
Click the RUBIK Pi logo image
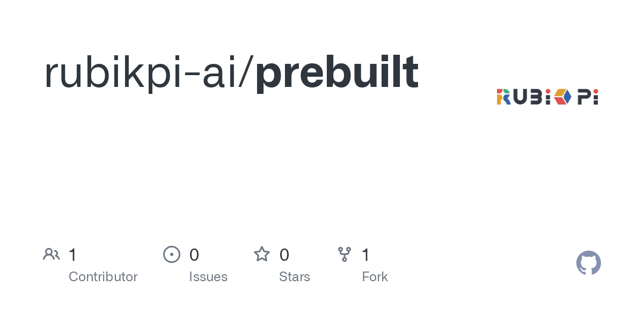[x=547, y=97]
